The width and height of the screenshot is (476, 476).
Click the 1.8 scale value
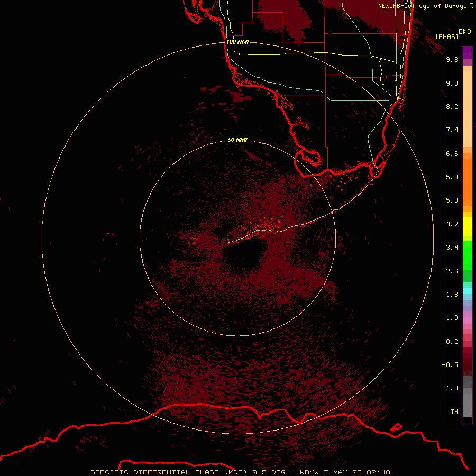pyautogui.click(x=452, y=295)
